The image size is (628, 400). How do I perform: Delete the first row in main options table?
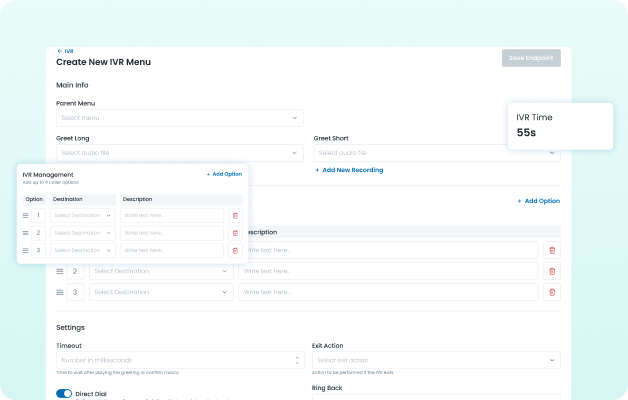pos(552,250)
